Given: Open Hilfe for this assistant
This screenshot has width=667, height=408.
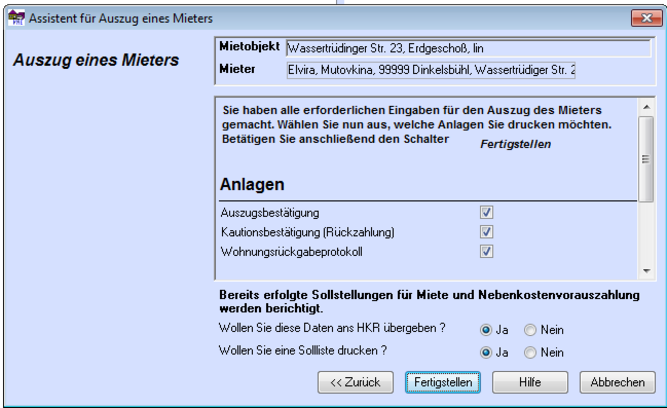Looking at the screenshot, I should coord(530,382).
